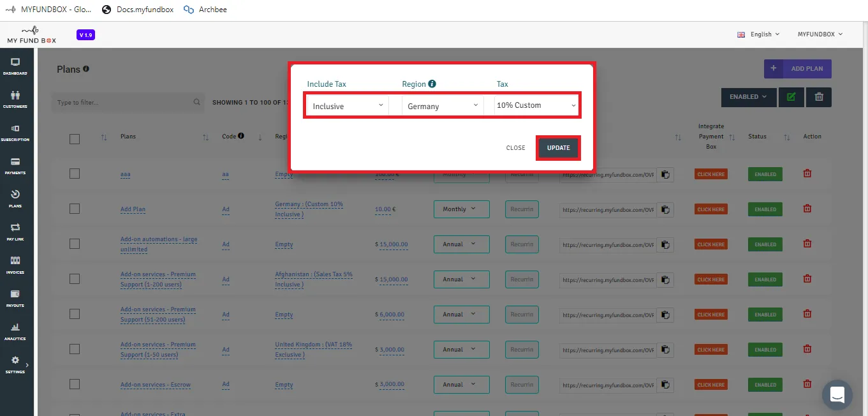
Task: Click the info icon next to Region
Action: 432,84
